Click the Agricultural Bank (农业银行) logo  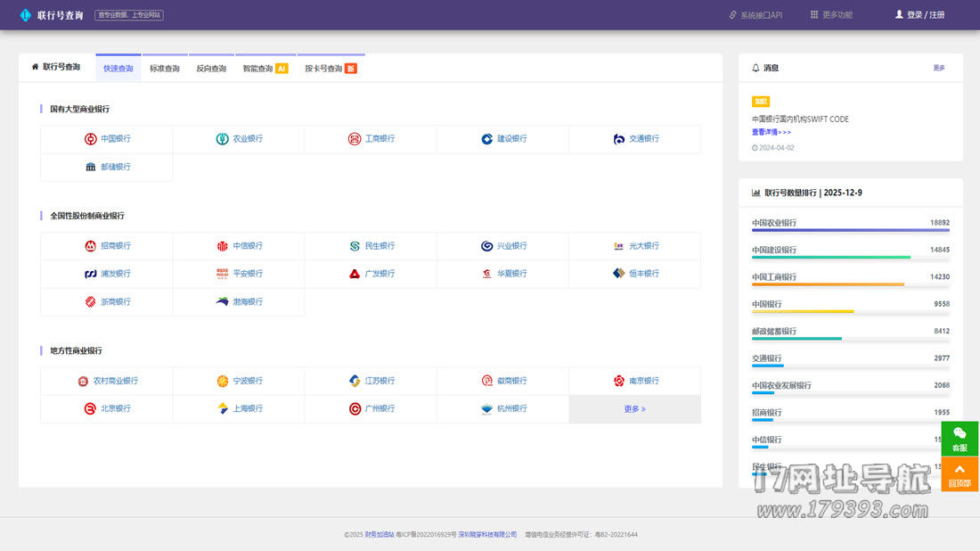[223, 139]
